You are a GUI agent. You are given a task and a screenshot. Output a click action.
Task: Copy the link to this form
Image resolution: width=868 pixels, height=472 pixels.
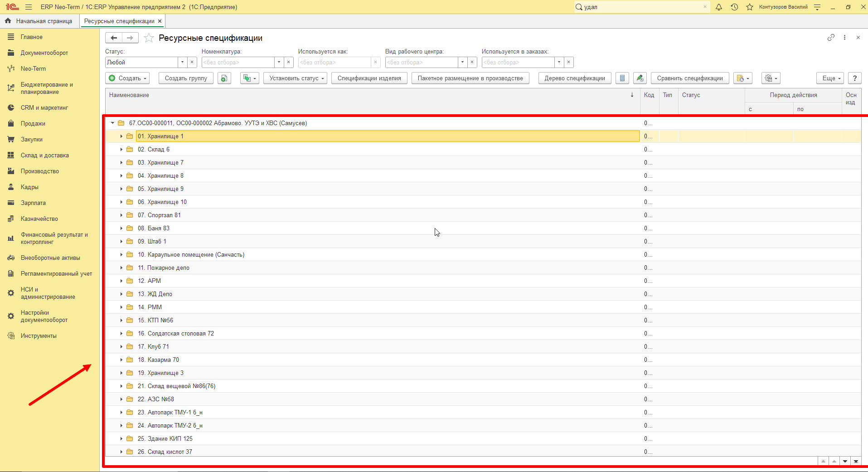click(831, 38)
